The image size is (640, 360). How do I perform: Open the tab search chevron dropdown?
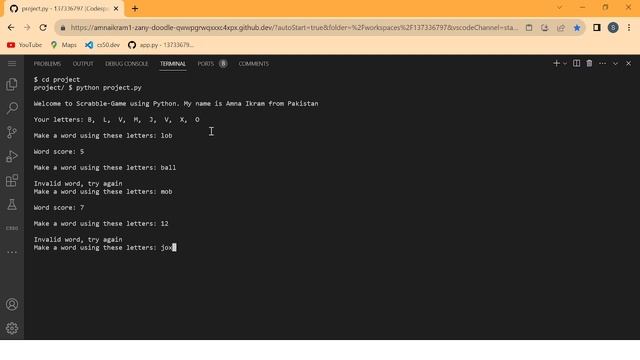(559, 7)
